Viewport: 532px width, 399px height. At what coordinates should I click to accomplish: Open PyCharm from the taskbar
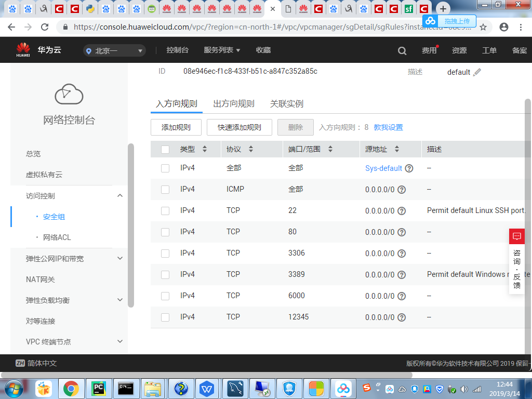pos(98,388)
